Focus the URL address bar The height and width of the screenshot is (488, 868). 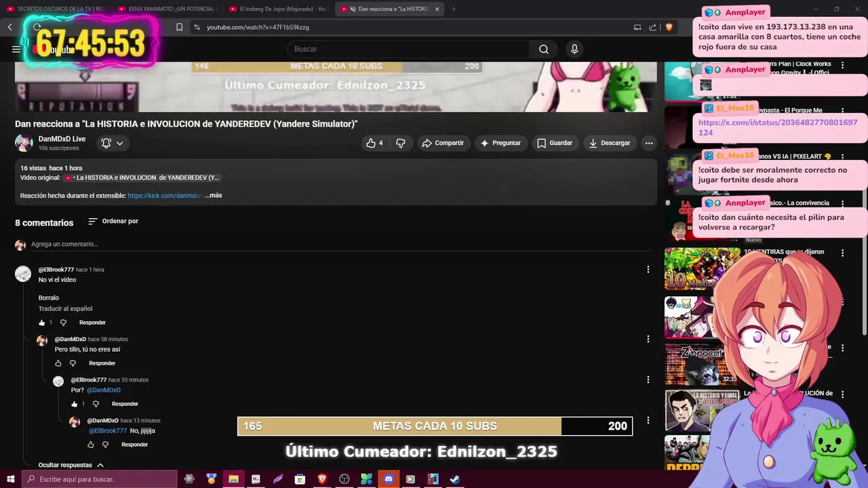click(x=414, y=27)
